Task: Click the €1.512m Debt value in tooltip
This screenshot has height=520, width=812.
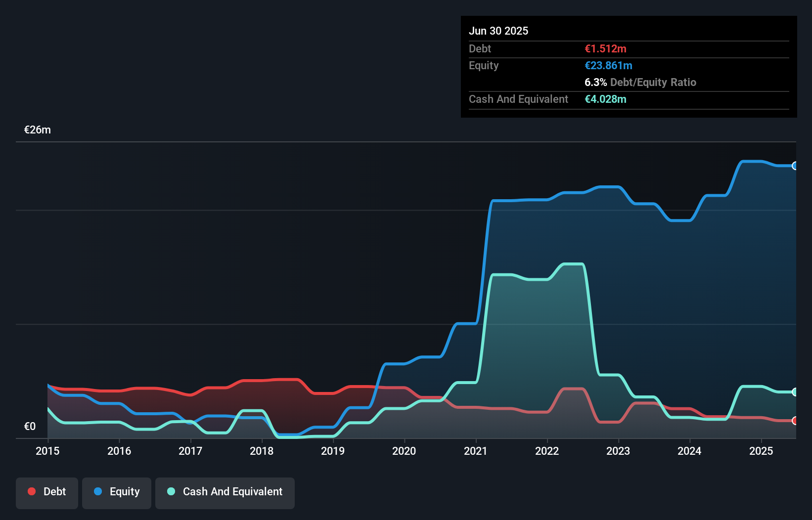Action: tap(605, 49)
